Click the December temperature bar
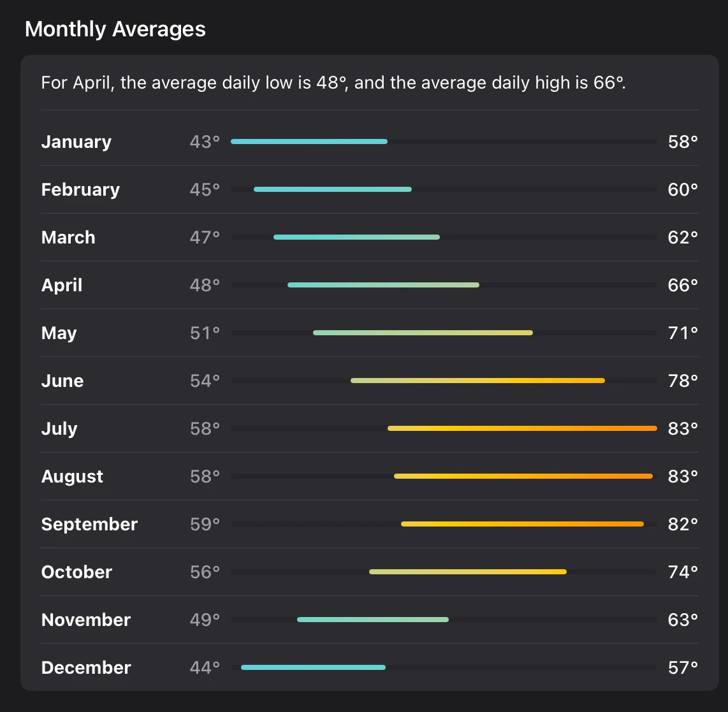 (312, 667)
